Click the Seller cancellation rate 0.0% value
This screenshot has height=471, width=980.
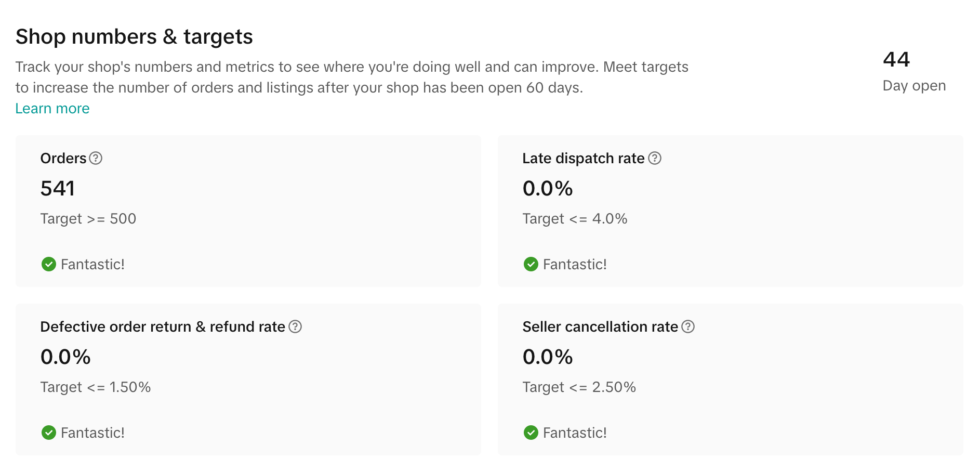point(548,357)
